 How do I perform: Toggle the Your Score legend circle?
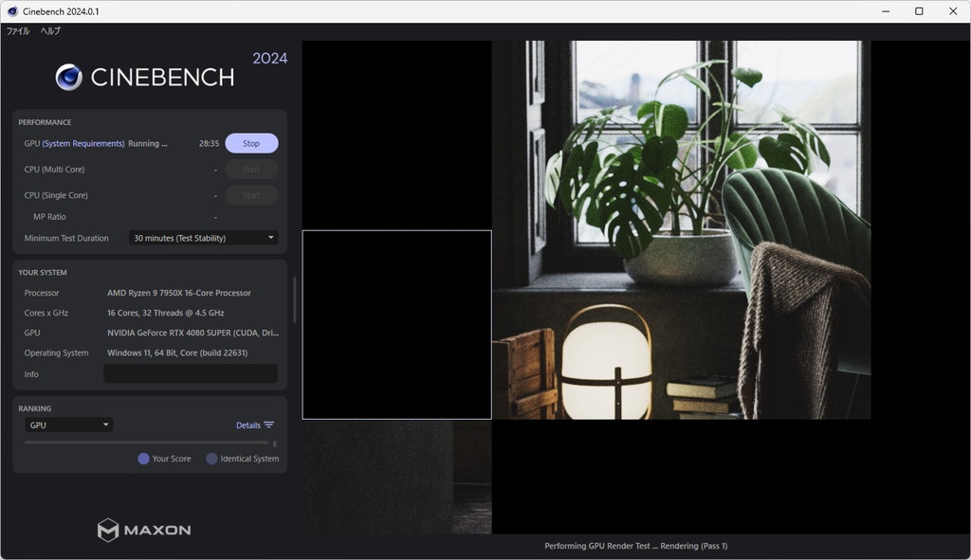144,459
